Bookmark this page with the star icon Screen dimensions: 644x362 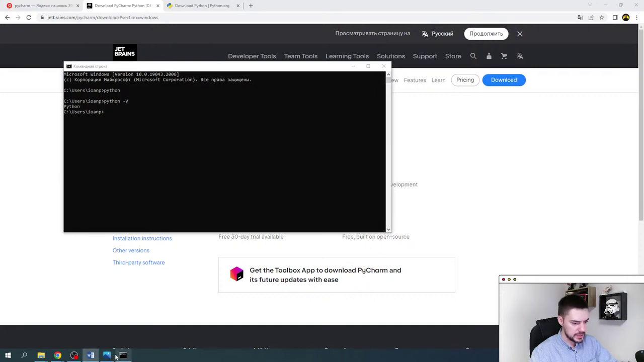click(601, 18)
